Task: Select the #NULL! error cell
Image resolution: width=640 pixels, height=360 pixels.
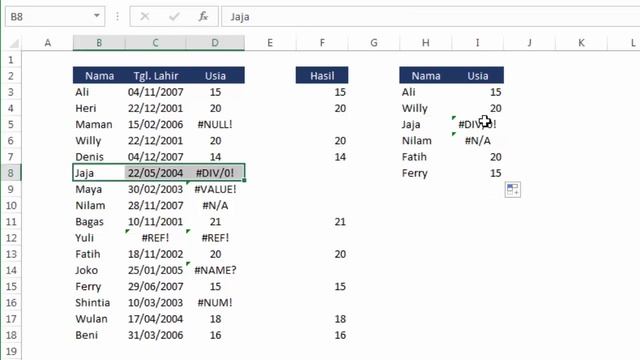Action: [x=215, y=124]
